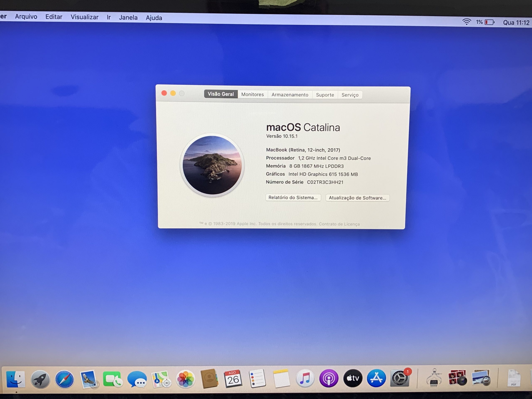Click the Wi-Fi status menu icon
The height and width of the screenshot is (399, 532).
click(466, 22)
